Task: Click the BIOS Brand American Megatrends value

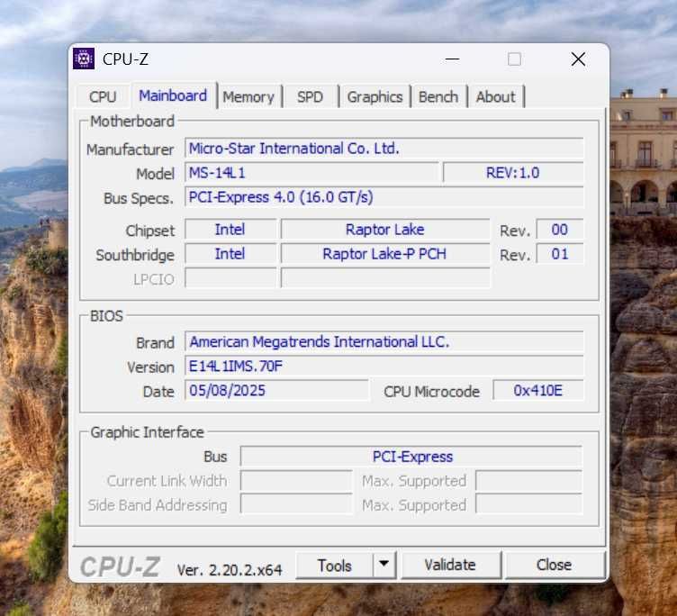Action: pyautogui.click(x=384, y=341)
